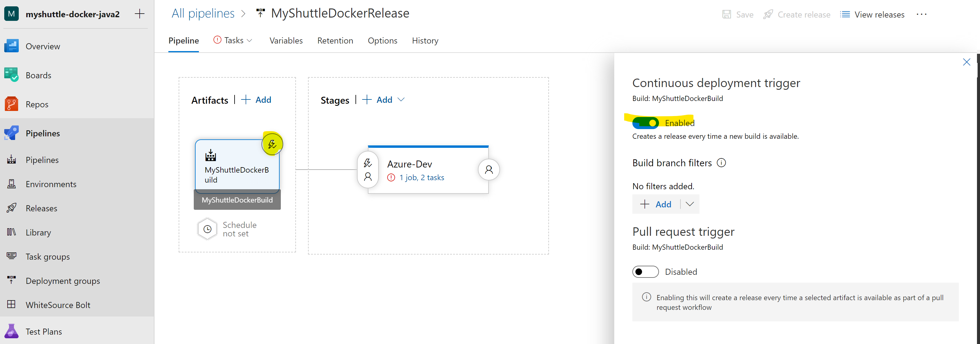Switch to the Variables tab
980x344 pixels.
(286, 41)
